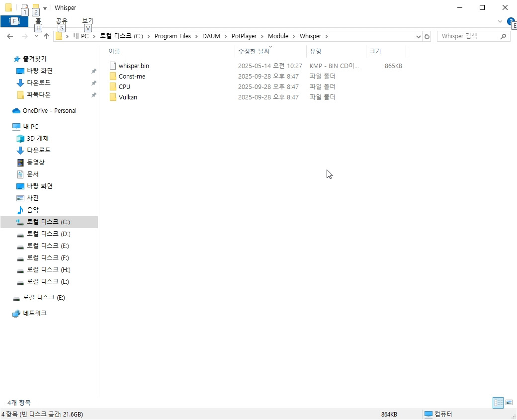
Task: Sort by 수정한 날짜 column header
Action: point(254,51)
